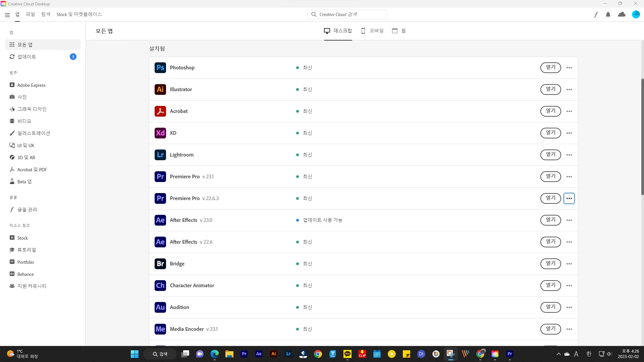Click the cloud sync status icon
The width and height of the screenshot is (644, 362).
click(622, 14)
